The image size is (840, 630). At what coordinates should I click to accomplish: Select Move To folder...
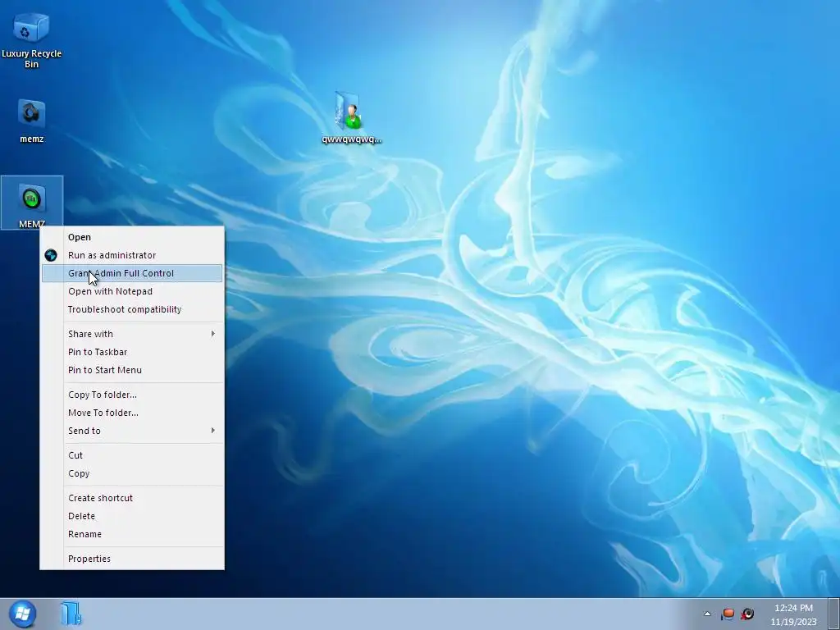coord(132,413)
